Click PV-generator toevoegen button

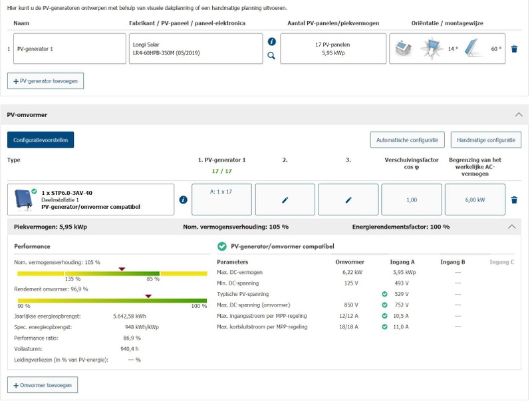[46, 81]
